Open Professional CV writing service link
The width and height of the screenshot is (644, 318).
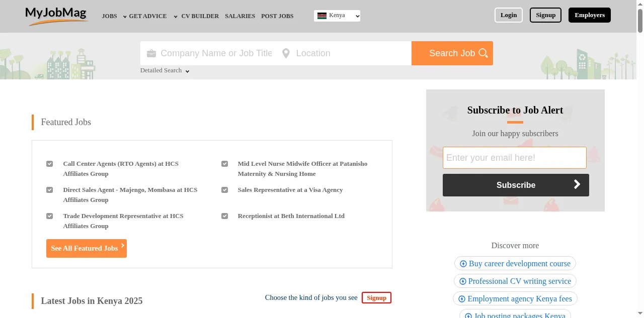click(x=515, y=281)
